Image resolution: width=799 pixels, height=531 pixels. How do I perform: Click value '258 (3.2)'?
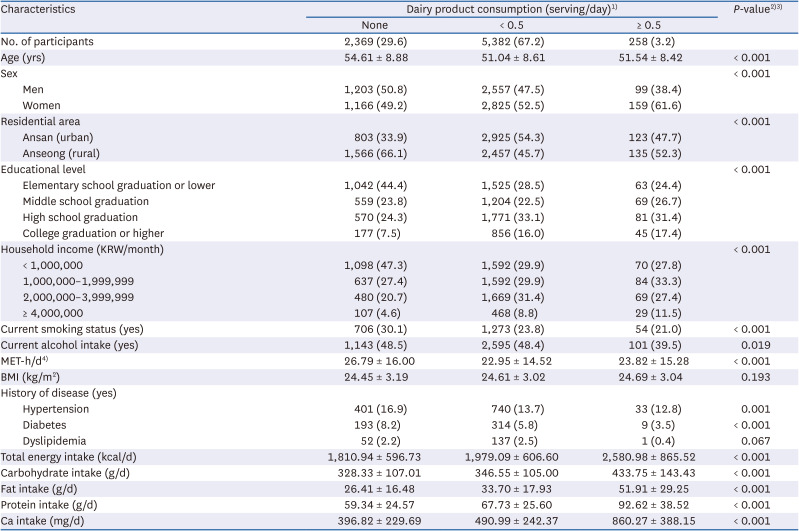tap(652, 41)
